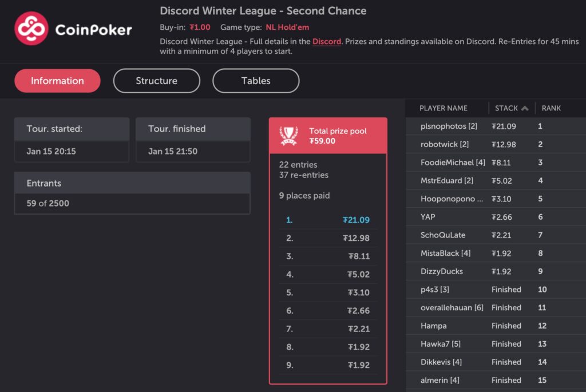This screenshot has width=586, height=392.
Task: Open the Discord link
Action: [326, 41]
